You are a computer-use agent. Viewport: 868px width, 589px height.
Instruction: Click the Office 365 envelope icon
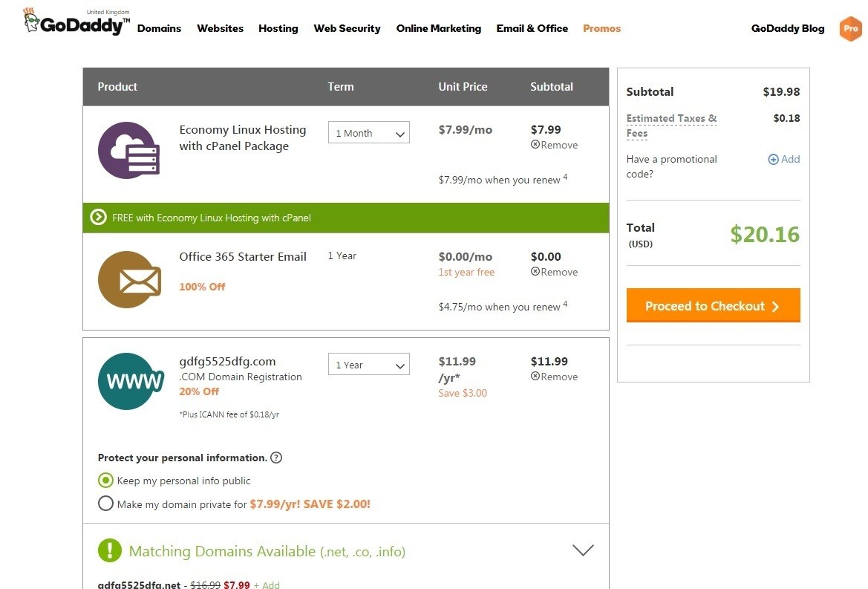129,280
